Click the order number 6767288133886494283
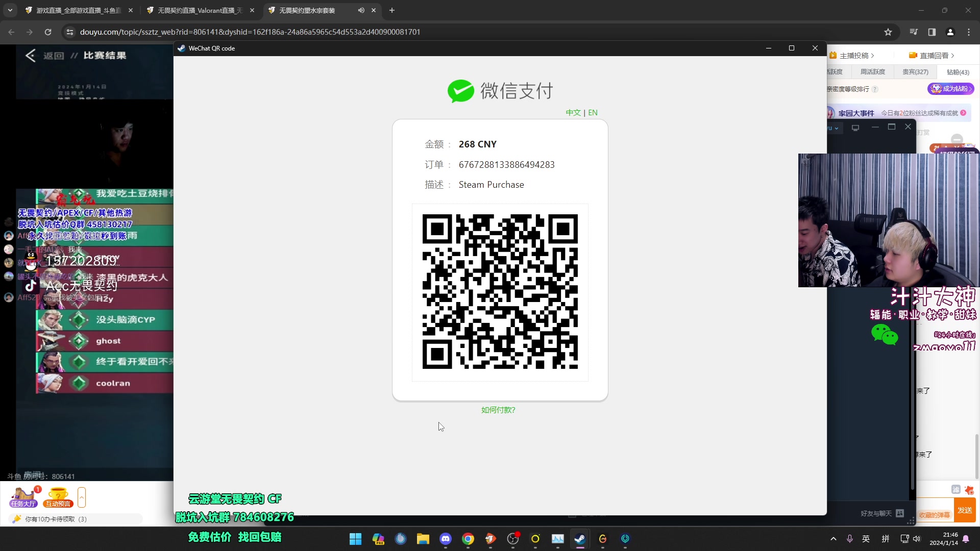Screen dimensions: 980x551 point(506,164)
